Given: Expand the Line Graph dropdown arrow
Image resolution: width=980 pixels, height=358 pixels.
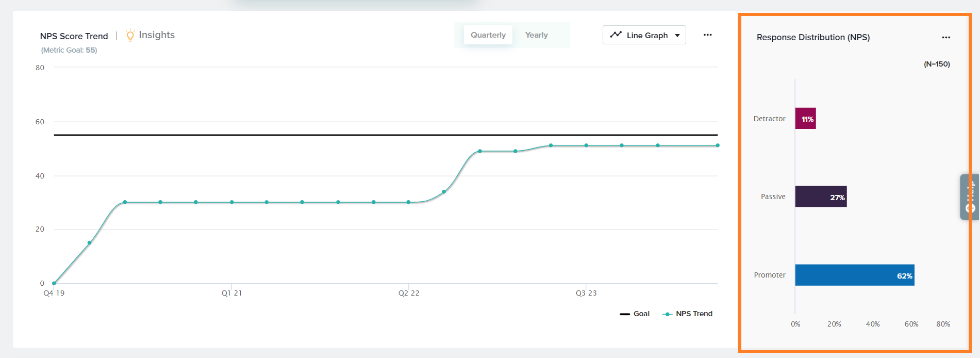Looking at the screenshot, I should (x=677, y=36).
